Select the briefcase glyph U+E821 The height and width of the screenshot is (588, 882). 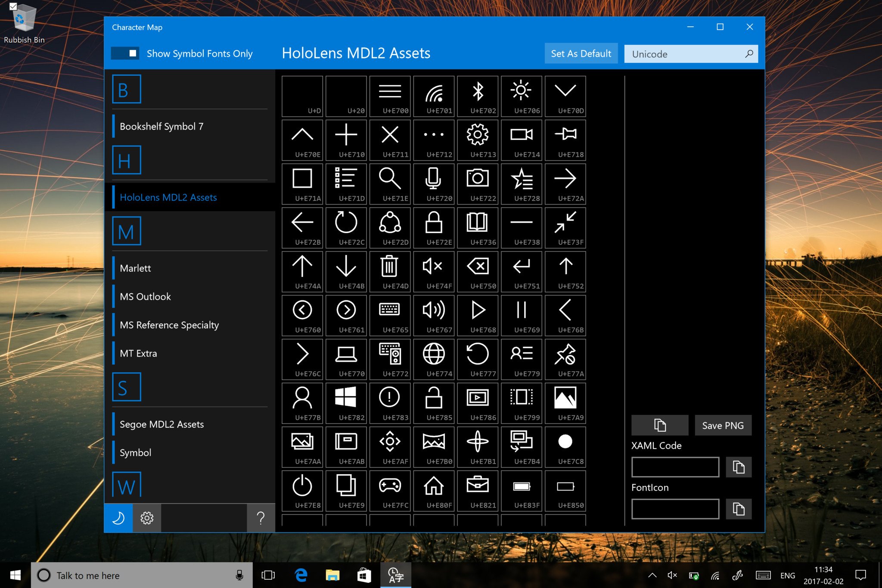pyautogui.click(x=478, y=491)
